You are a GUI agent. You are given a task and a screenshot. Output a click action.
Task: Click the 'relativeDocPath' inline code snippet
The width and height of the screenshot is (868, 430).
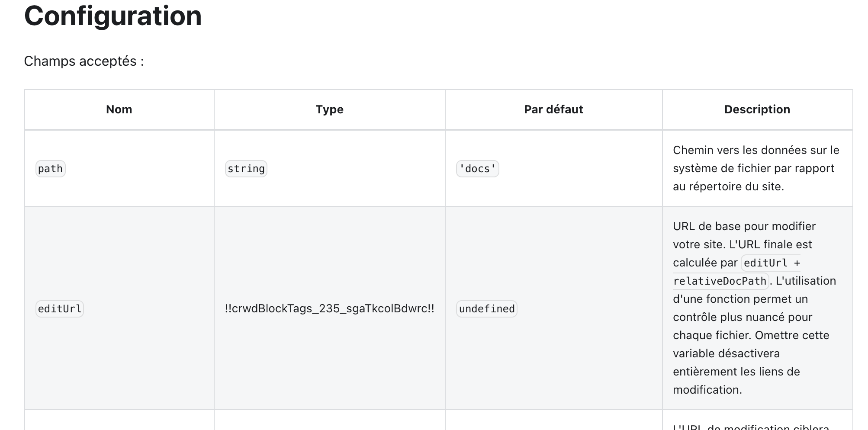tap(720, 281)
